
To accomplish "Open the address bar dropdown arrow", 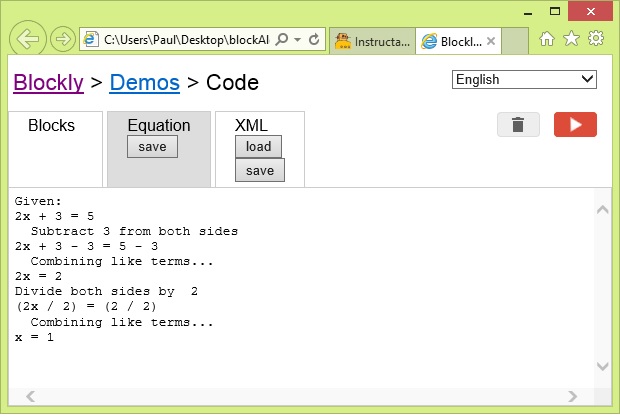I will click(298, 40).
